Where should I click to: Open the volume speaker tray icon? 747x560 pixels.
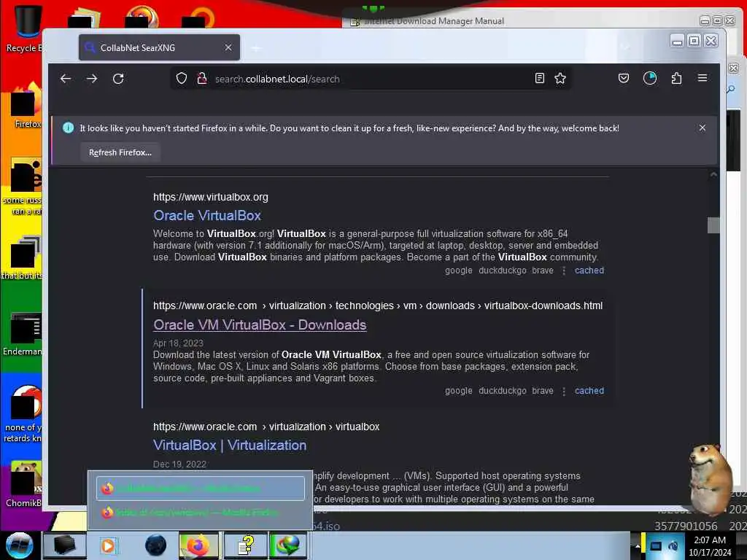(673, 546)
